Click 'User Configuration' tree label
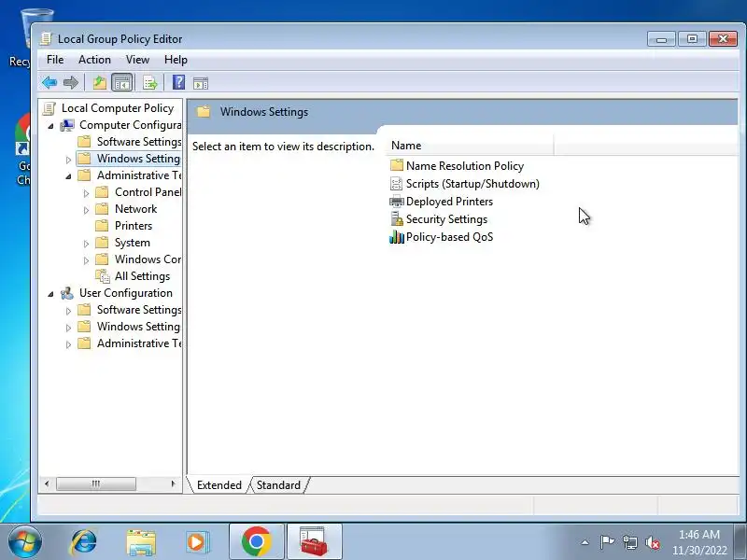The image size is (747, 560). (126, 293)
